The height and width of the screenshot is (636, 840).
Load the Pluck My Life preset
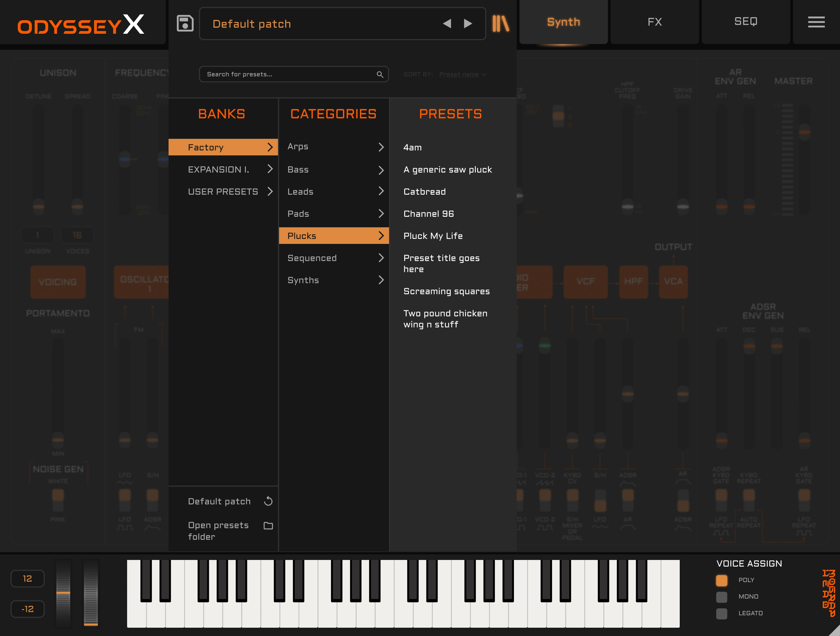point(433,236)
